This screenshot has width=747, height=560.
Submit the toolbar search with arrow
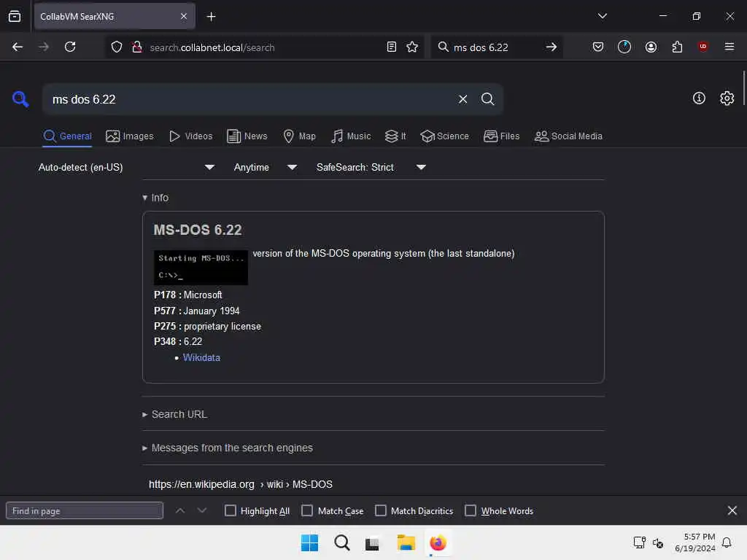[x=551, y=47]
